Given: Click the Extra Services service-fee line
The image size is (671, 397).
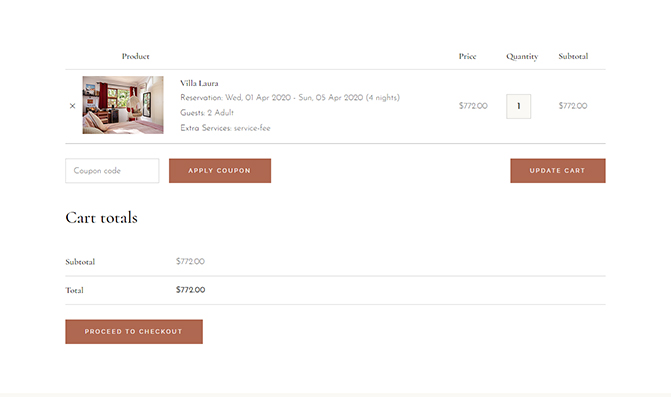Looking at the screenshot, I should click(225, 128).
